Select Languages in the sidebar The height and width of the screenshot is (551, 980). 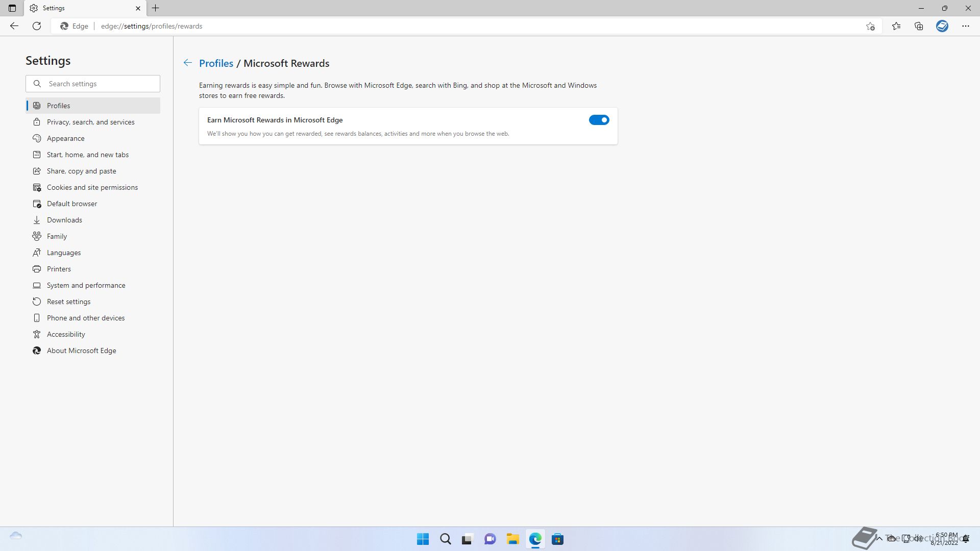pyautogui.click(x=93, y=253)
